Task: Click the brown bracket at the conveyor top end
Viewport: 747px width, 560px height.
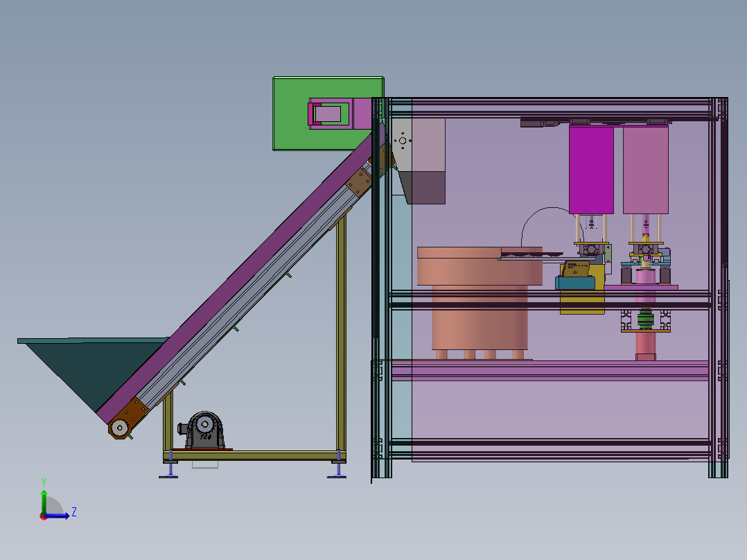Action: click(359, 182)
